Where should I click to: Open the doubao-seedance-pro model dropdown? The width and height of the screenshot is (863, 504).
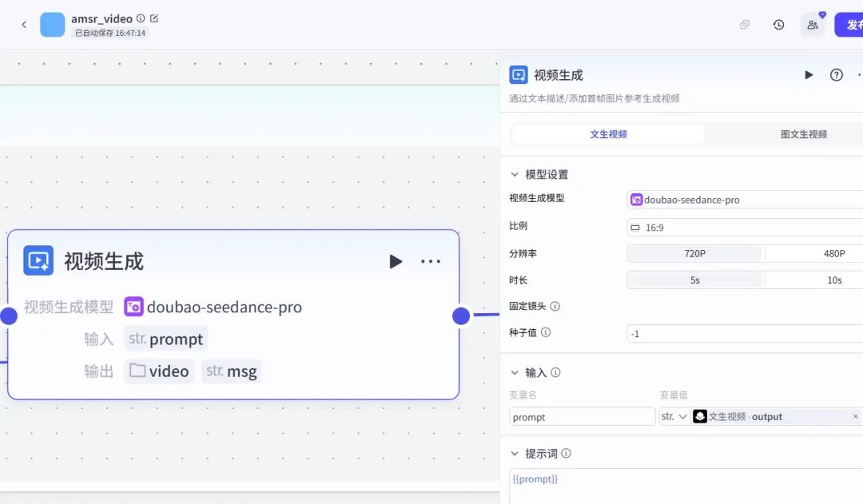point(745,200)
